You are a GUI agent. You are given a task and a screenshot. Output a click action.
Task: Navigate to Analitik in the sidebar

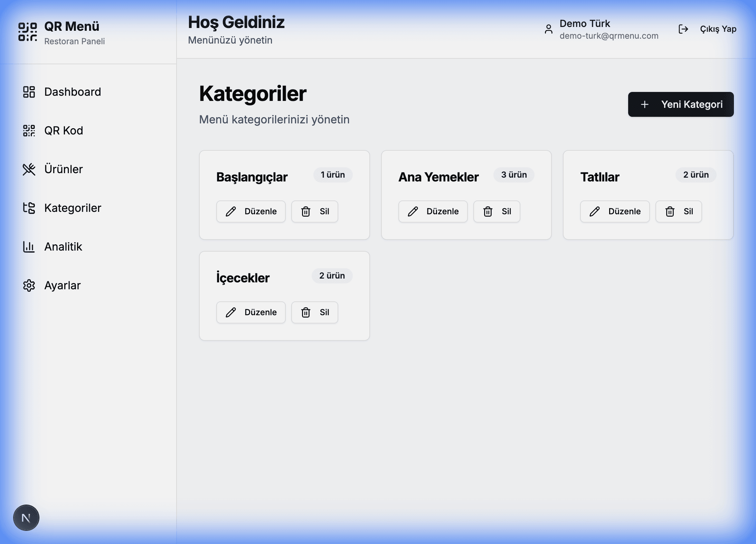(x=63, y=247)
